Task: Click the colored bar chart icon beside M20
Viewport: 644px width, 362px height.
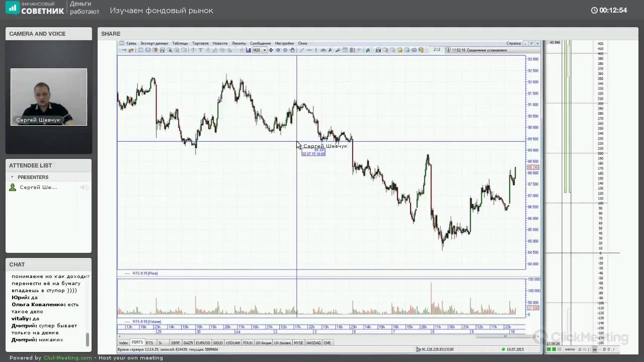Action: click(x=248, y=50)
